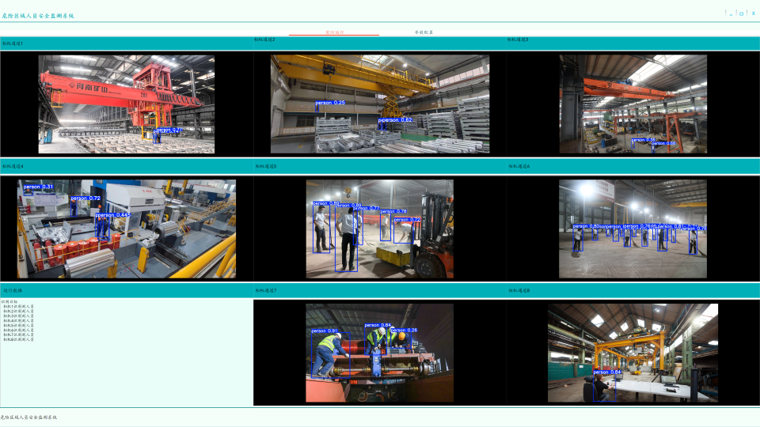The height and width of the screenshot is (427, 760).
Task: Open the aerial machinery line camera feed
Action: pyautogui.click(x=126, y=229)
